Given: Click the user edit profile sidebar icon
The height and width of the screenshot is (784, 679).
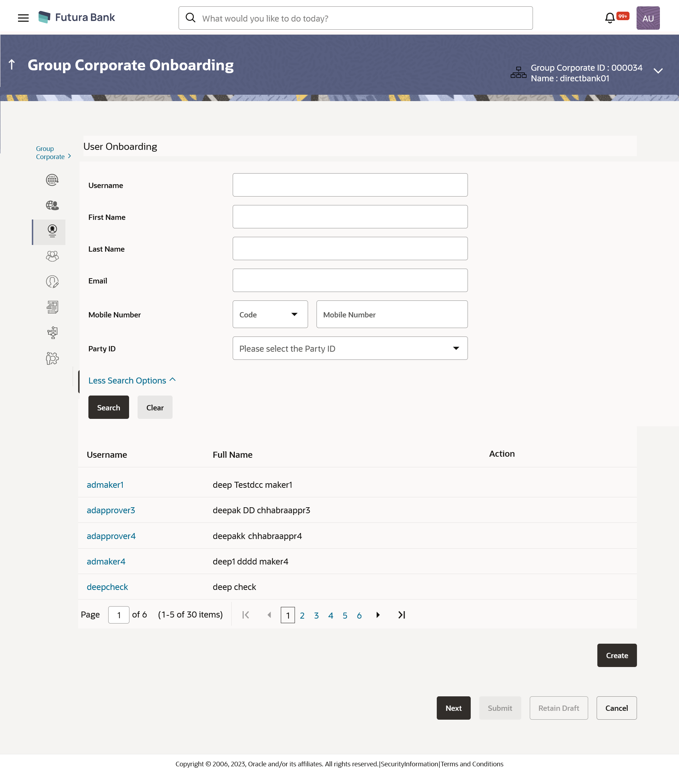Looking at the screenshot, I should 52,282.
